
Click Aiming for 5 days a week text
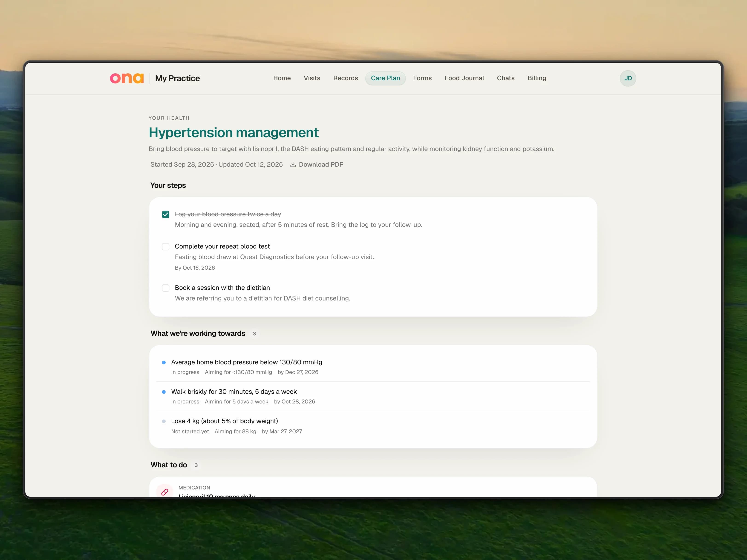pyautogui.click(x=237, y=401)
